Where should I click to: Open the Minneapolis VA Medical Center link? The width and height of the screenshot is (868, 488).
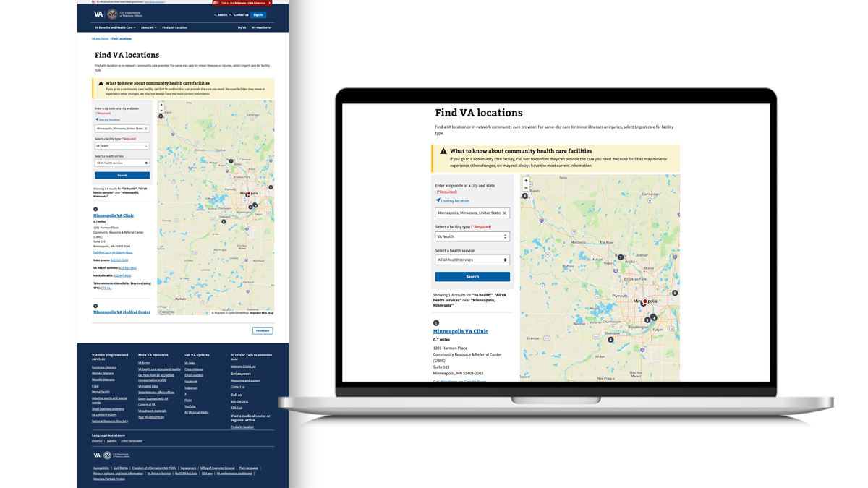[122, 312]
